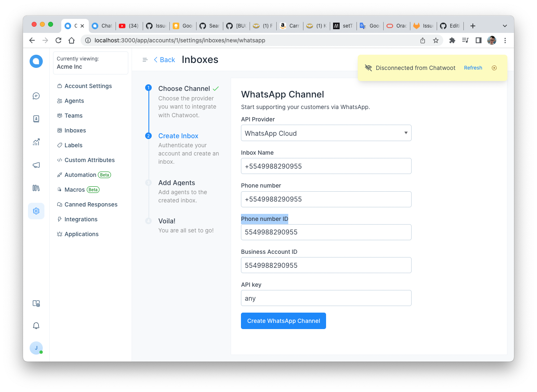Switch to setT tab
This screenshot has width=537, height=392.
pos(343,26)
